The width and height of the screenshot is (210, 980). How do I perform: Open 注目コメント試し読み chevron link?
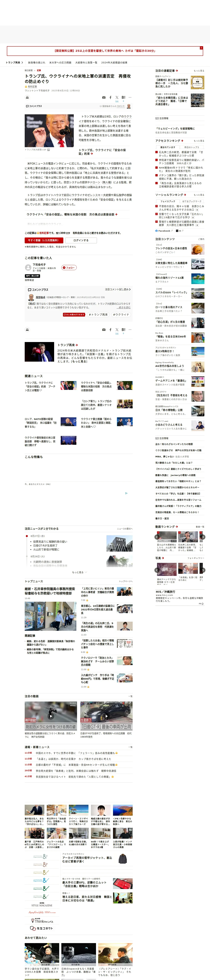118,290
